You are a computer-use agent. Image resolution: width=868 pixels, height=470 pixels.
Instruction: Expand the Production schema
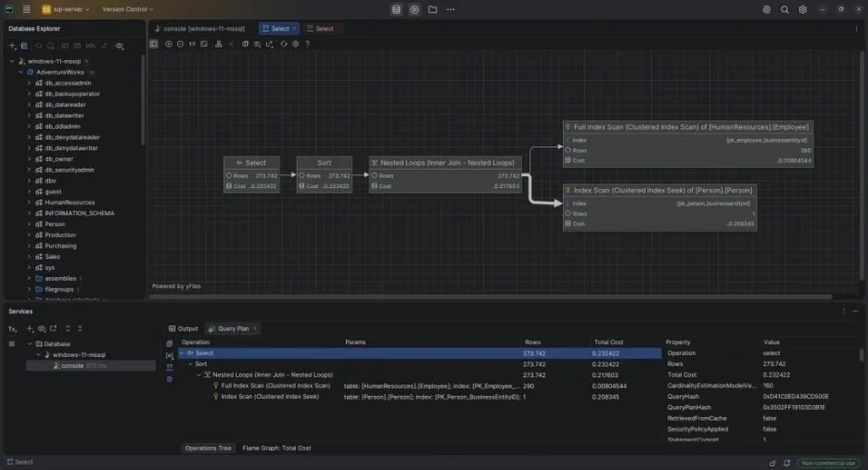[30, 235]
